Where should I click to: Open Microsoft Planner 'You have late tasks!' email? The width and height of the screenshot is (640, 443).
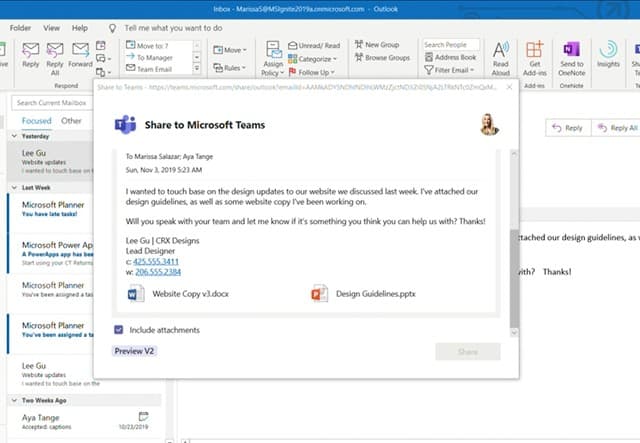tap(51, 212)
